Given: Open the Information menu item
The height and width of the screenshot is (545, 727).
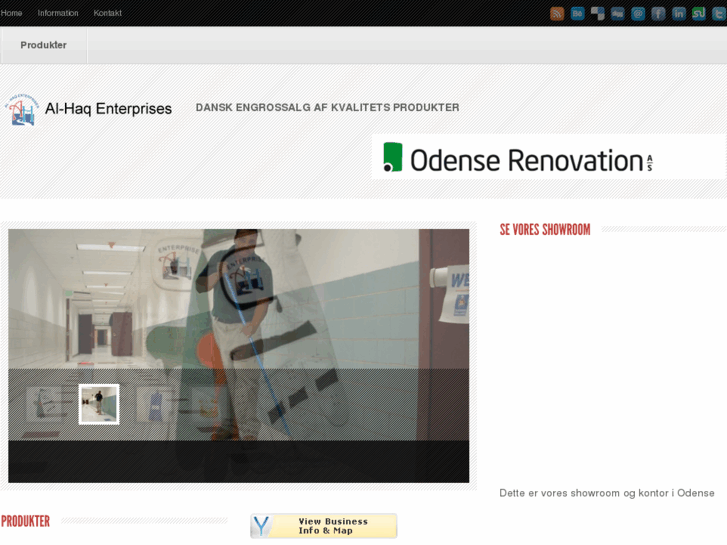Looking at the screenshot, I should [58, 13].
